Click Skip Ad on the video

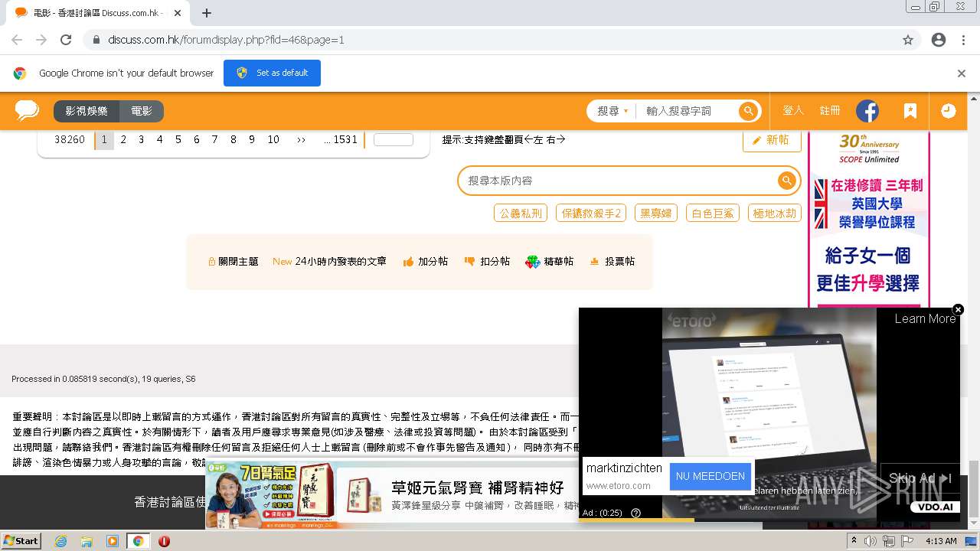point(920,478)
